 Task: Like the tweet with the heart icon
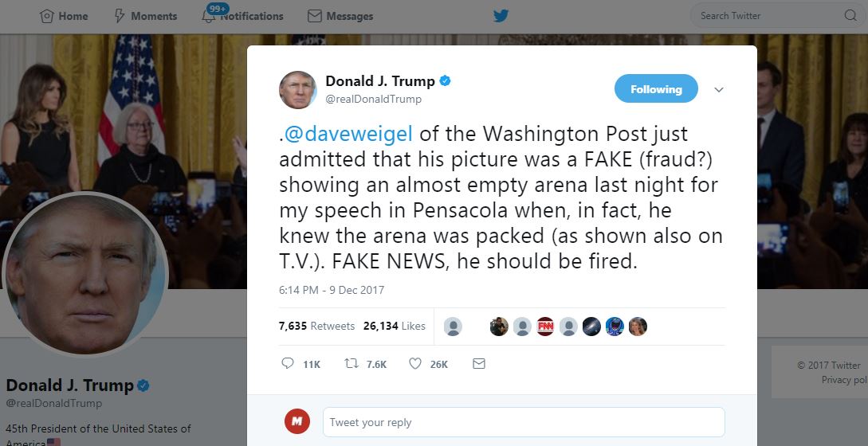click(x=415, y=363)
